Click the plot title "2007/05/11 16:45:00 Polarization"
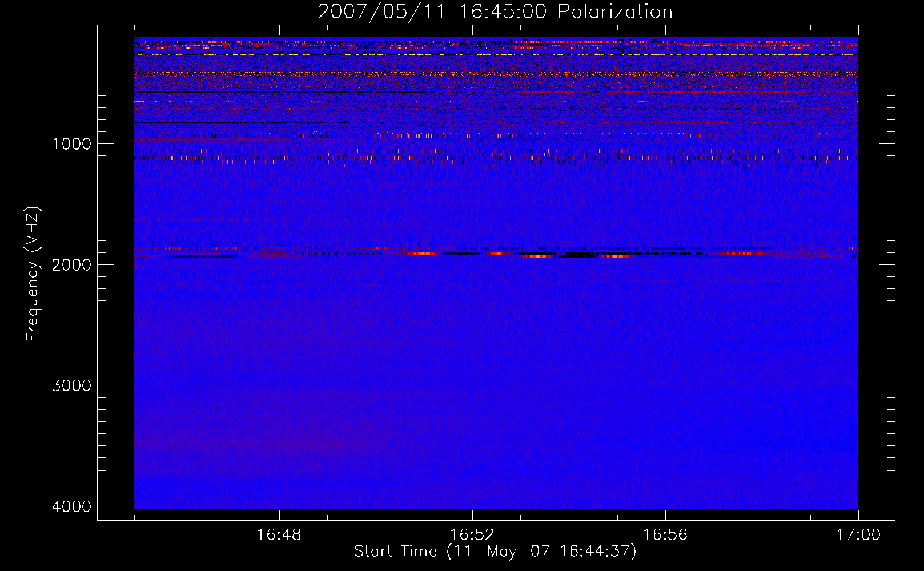Viewport: 924px width, 571px height. pyautogui.click(x=495, y=12)
